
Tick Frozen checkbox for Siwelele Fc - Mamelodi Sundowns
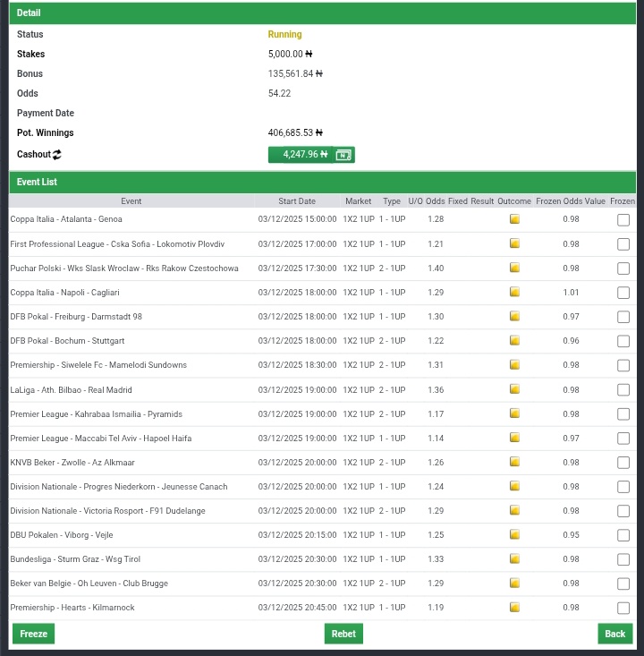coord(623,366)
